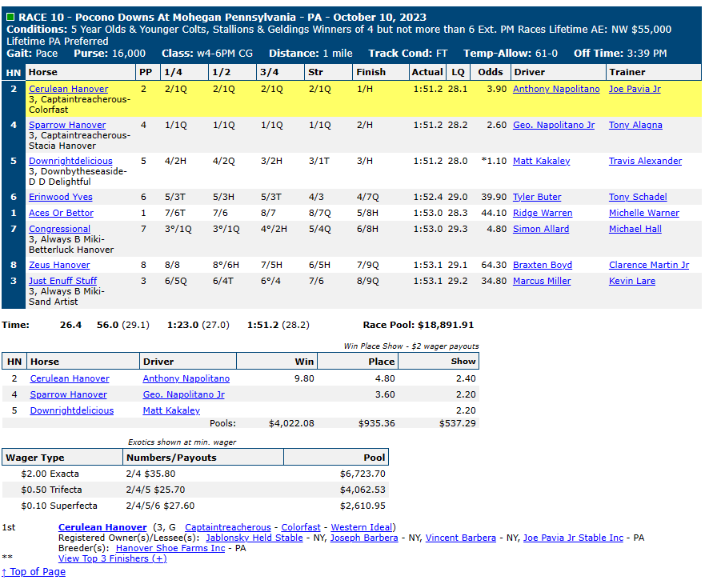Open the Just Enuff Stuff horse page
The width and height of the screenshot is (725, 588).
63,281
